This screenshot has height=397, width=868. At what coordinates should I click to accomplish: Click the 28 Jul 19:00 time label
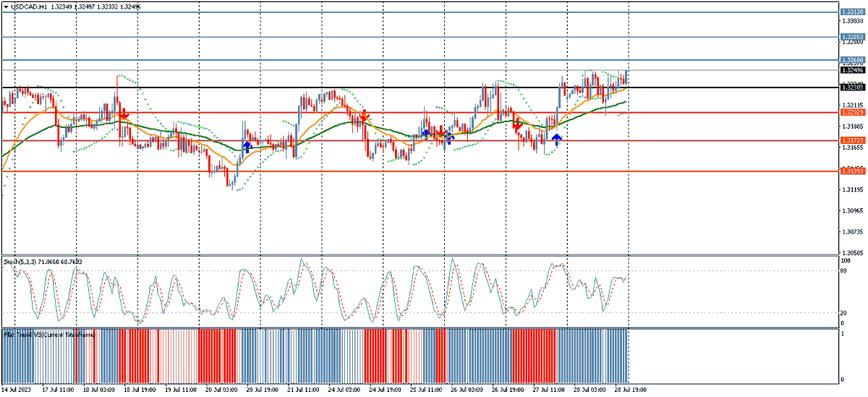632,389
